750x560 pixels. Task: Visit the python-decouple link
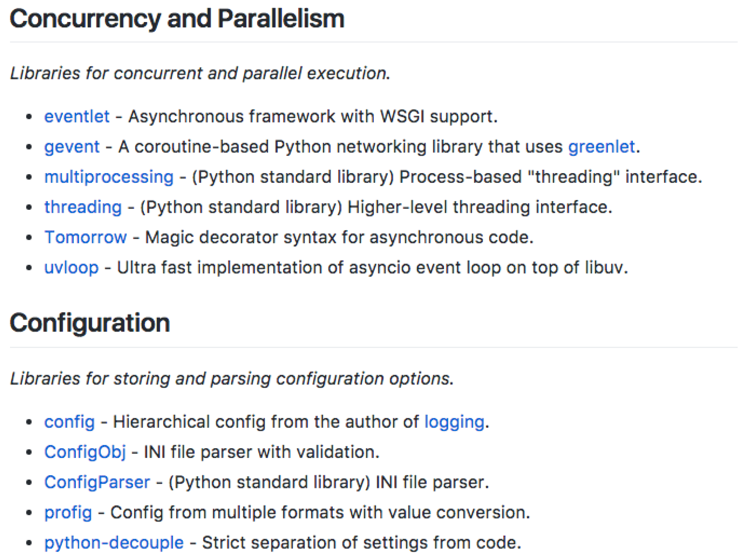[x=114, y=543]
